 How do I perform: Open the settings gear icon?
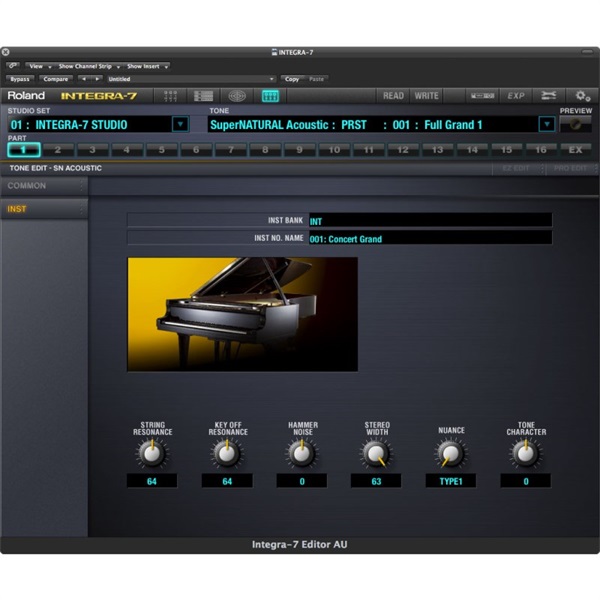(583, 96)
